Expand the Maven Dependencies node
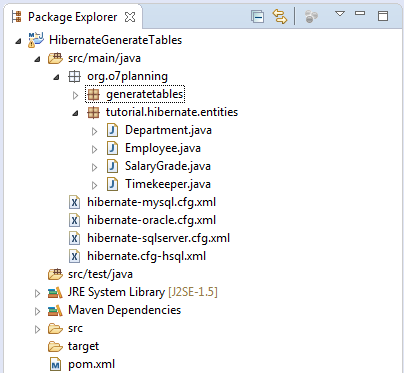Viewport: 404px width, 373px height. [x=37, y=311]
